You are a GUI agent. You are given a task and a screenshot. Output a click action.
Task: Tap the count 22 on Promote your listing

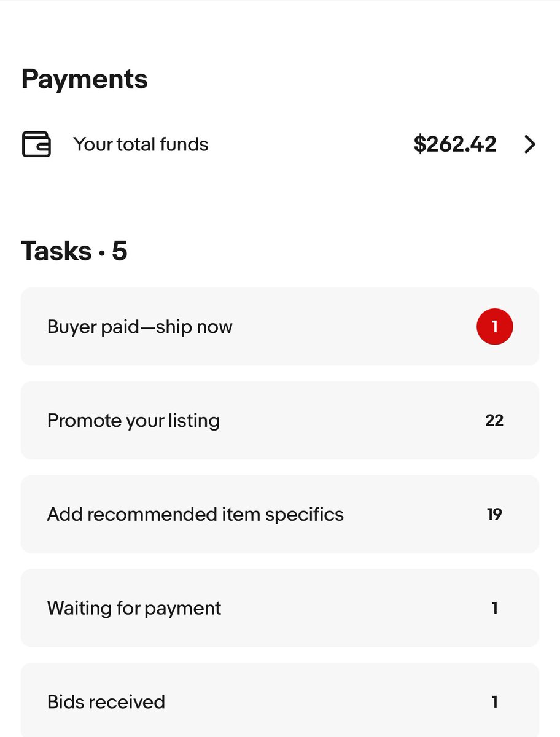point(494,421)
